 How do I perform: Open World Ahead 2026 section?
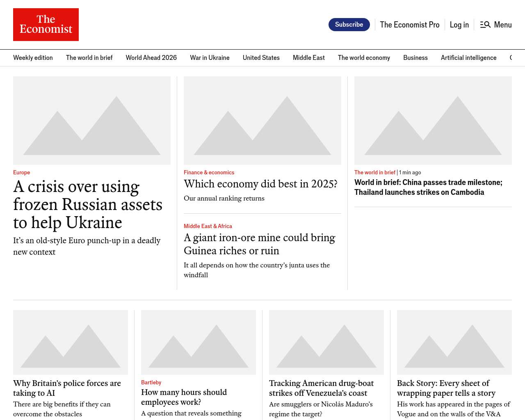coord(151,58)
